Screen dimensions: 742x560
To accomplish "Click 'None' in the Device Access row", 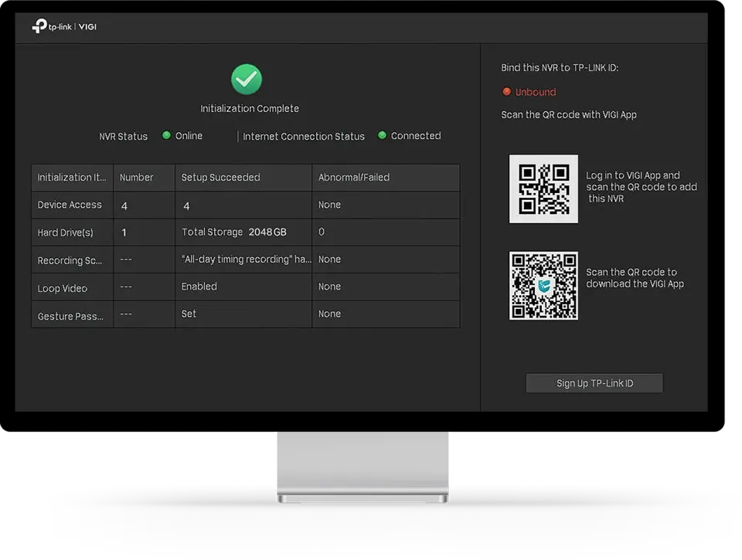I will pos(329,205).
